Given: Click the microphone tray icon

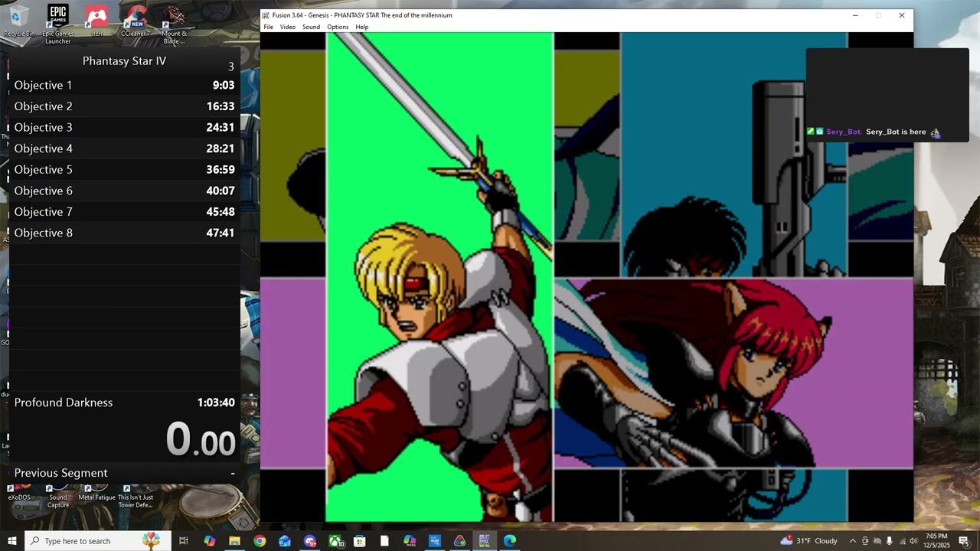Looking at the screenshot, I should pyautogui.click(x=889, y=541).
